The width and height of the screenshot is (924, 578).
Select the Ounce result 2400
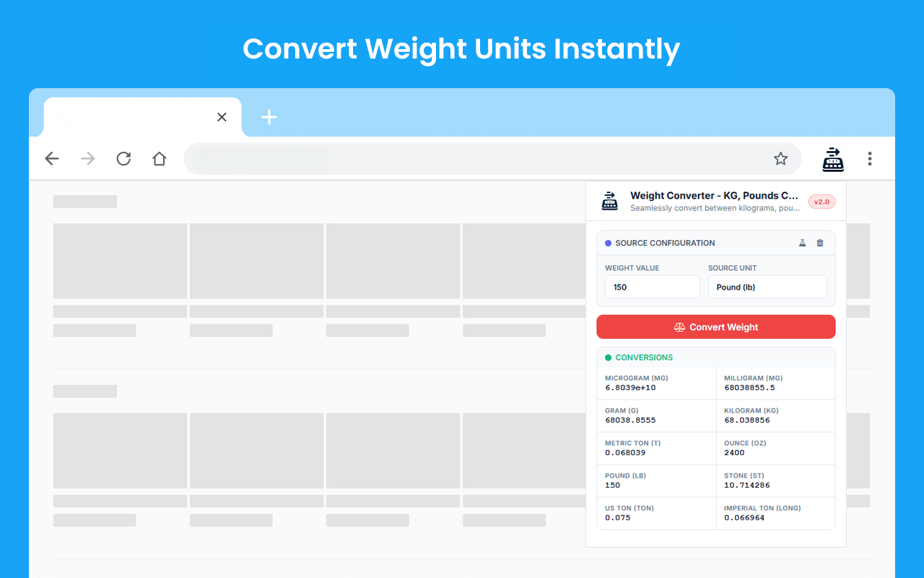(734, 453)
